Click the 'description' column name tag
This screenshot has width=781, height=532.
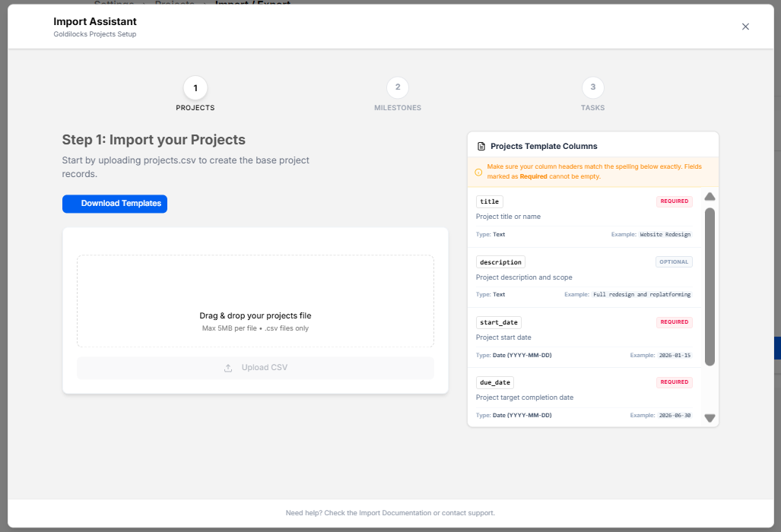pos(500,262)
